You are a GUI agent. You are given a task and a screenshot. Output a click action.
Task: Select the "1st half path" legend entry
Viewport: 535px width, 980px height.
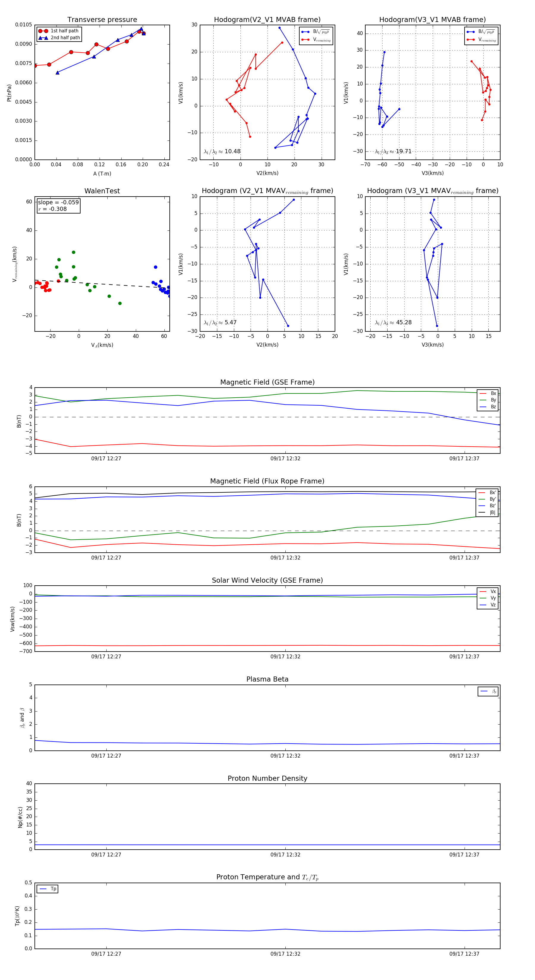click(x=59, y=31)
